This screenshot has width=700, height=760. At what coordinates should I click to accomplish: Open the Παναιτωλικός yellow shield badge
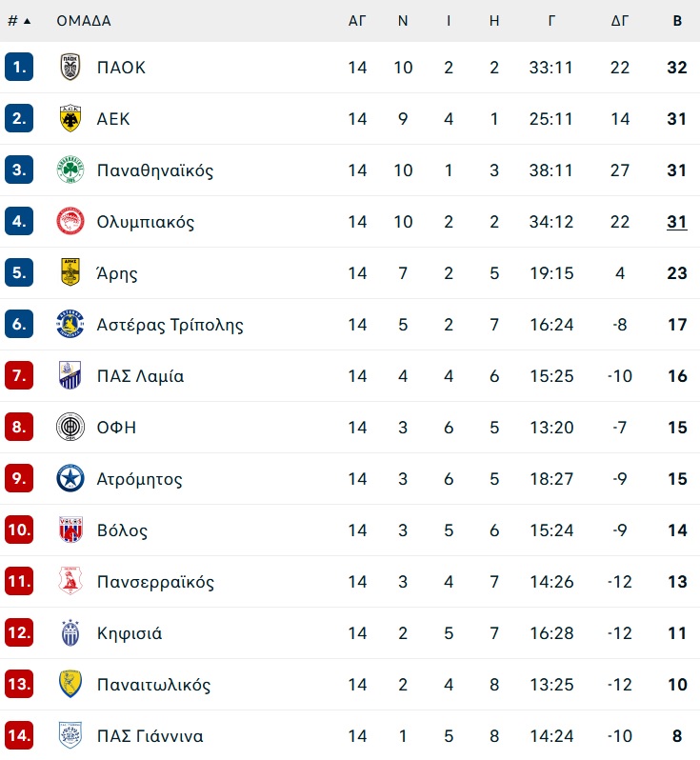click(70, 684)
